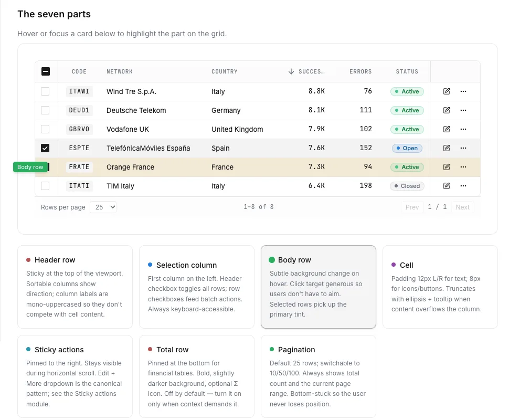Click the Active badge in the Deutsche Telekom row

[x=407, y=110]
